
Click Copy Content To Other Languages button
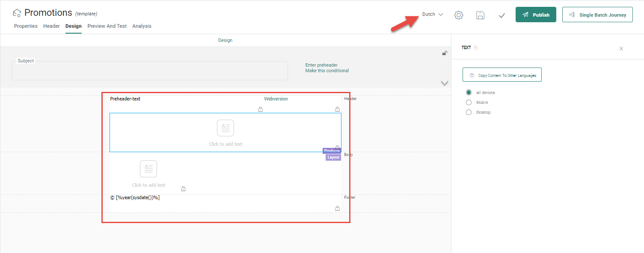(502, 75)
